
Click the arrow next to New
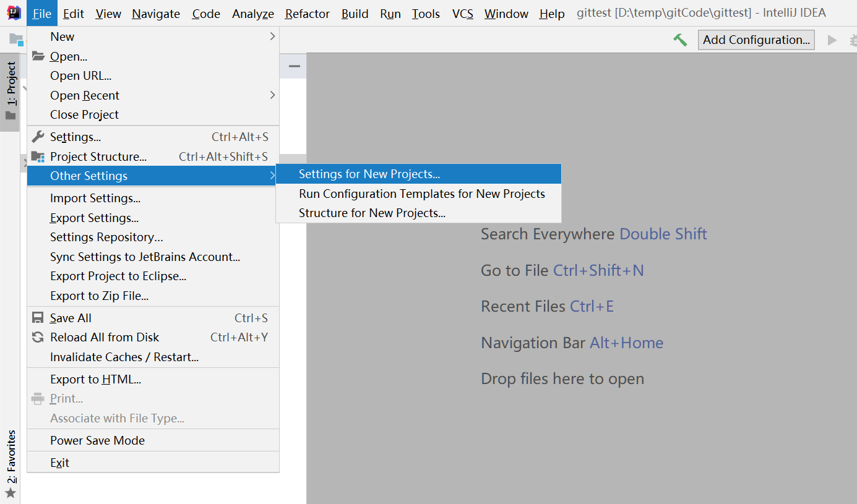(272, 36)
